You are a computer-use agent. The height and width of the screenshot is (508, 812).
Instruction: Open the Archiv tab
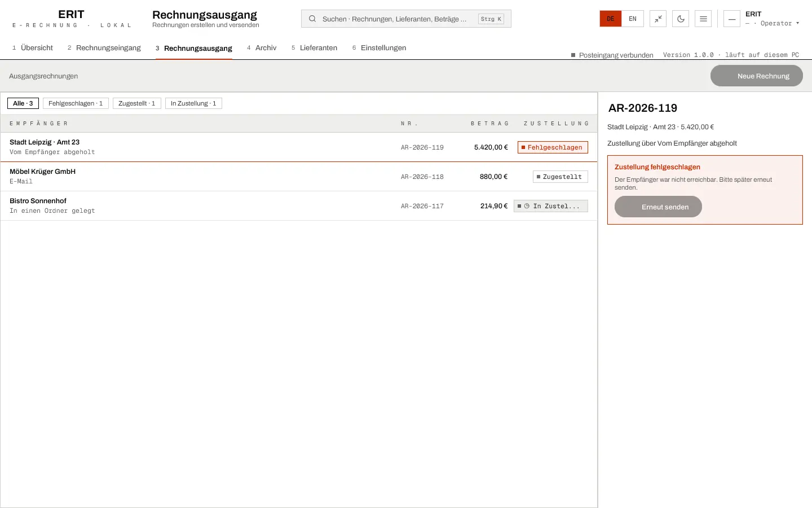(x=262, y=48)
